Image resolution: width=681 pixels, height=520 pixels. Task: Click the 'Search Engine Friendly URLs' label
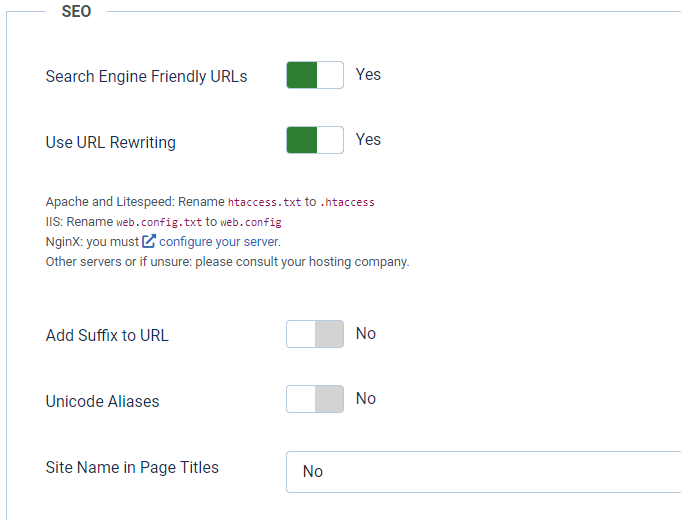click(146, 77)
